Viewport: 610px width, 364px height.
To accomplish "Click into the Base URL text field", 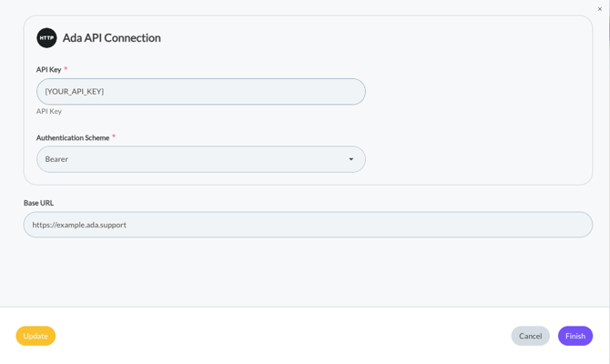I will click(x=308, y=225).
